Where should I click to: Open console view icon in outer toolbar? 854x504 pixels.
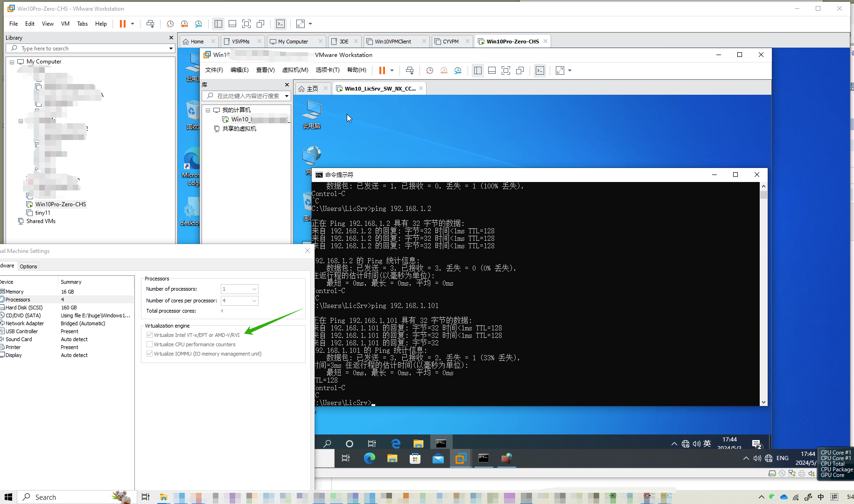click(x=280, y=24)
